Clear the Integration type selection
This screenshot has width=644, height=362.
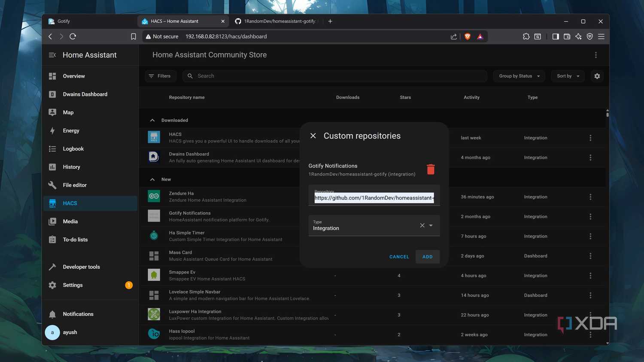click(x=422, y=225)
